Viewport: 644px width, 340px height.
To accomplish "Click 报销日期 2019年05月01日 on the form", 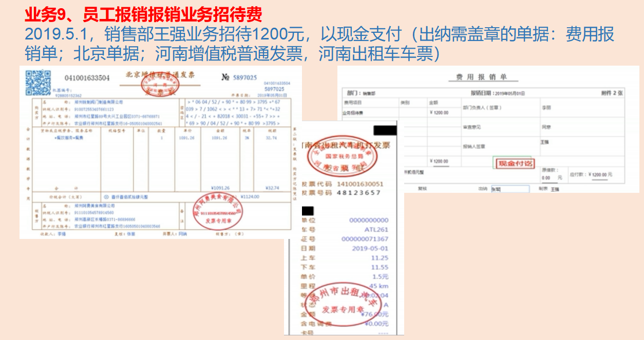I will 498,93.
